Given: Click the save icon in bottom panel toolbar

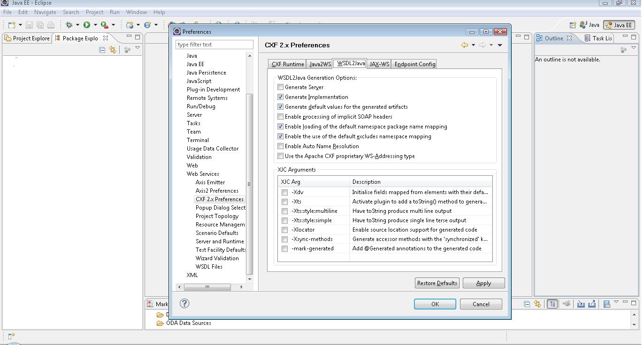Looking at the screenshot, I should coord(606,304).
